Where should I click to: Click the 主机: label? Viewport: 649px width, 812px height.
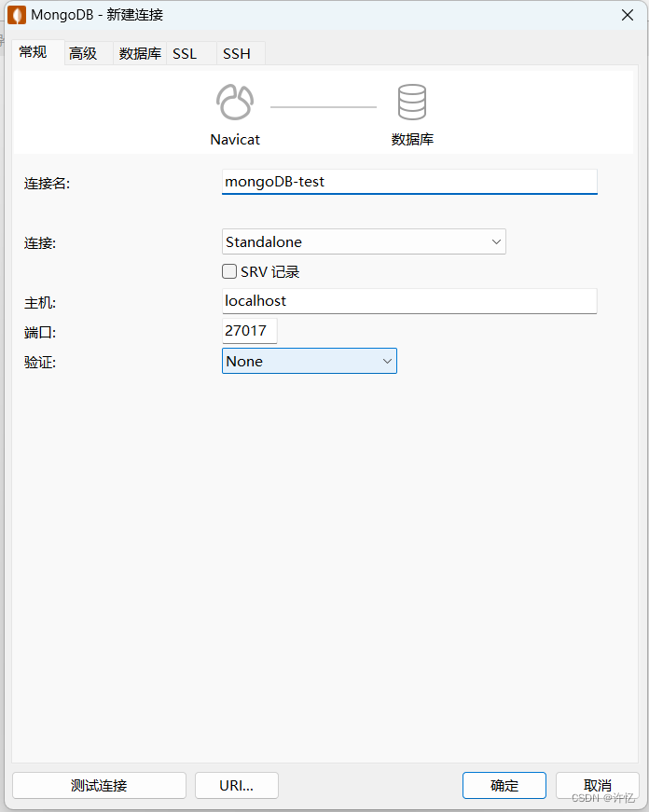pos(40,302)
